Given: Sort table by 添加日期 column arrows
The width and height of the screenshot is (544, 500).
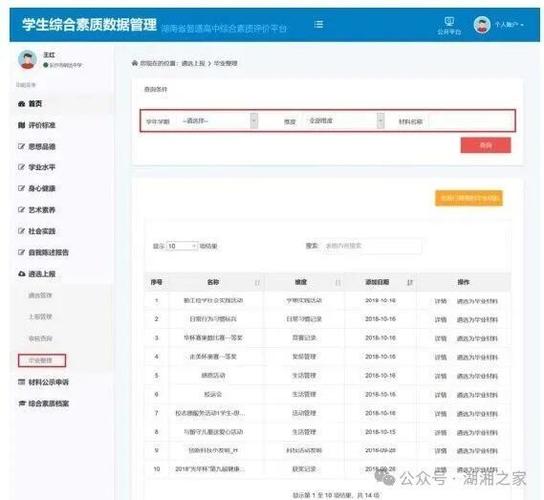Looking at the screenshot, I should 410,282.
